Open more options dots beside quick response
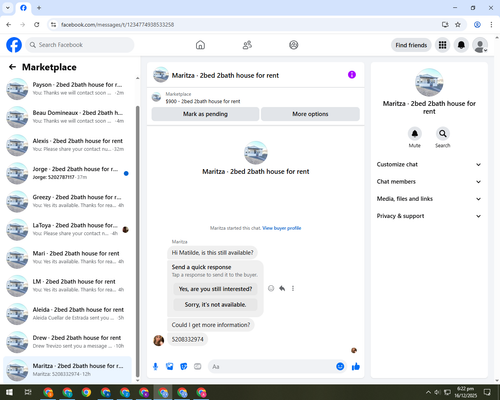The height and width of the screenshot is (400, 500). 293,288
